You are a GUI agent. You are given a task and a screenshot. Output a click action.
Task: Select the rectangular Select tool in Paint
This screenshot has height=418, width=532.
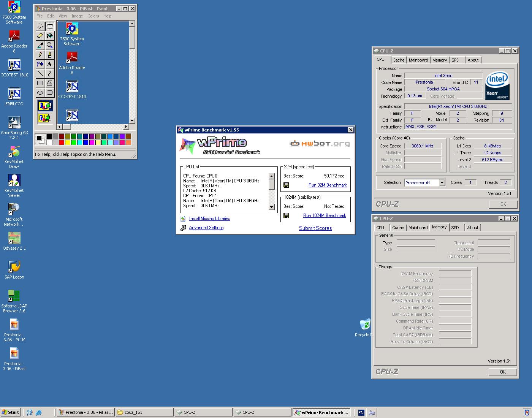[49, 26]
